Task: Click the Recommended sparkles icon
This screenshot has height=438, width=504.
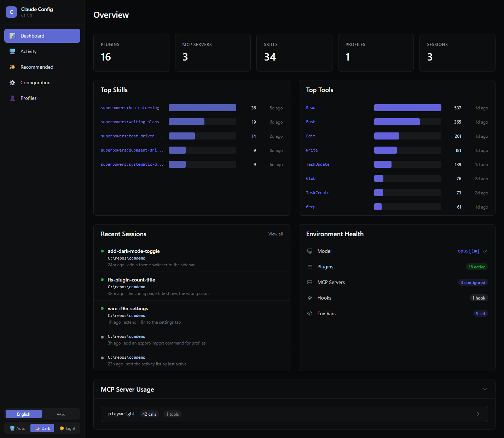Action: pyautogui.click(x=12, y=67)
